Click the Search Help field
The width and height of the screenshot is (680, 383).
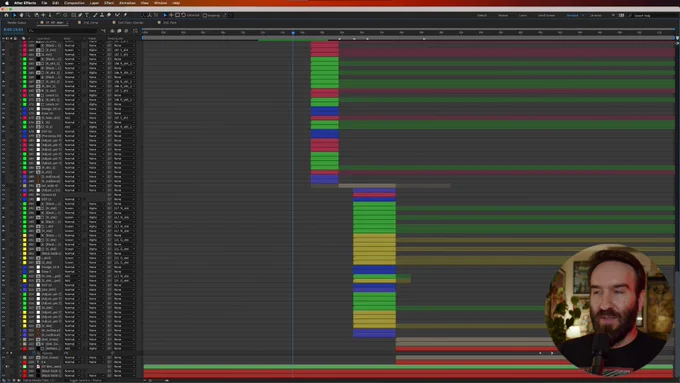(654, 15)
